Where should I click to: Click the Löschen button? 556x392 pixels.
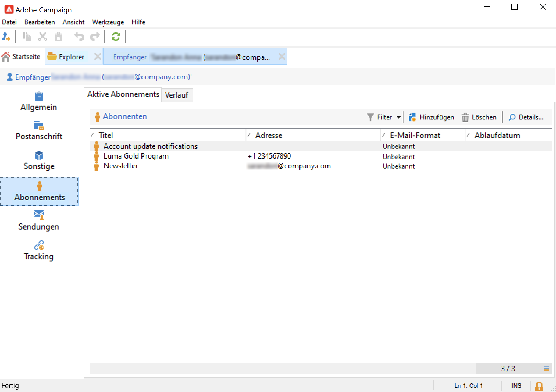[479, 117]
